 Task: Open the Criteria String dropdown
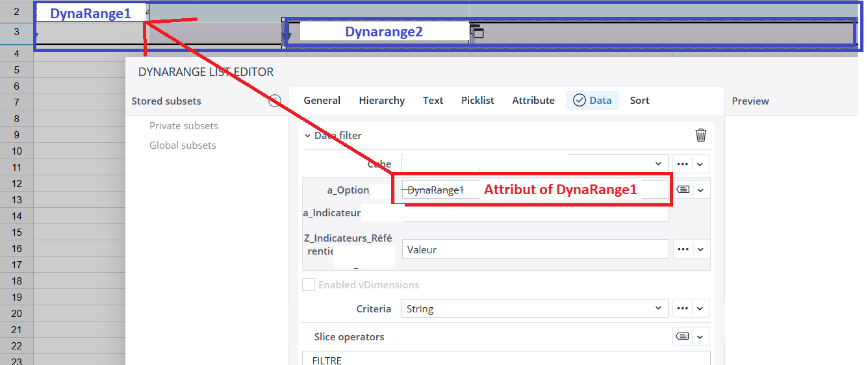click(x=658, y=308)
